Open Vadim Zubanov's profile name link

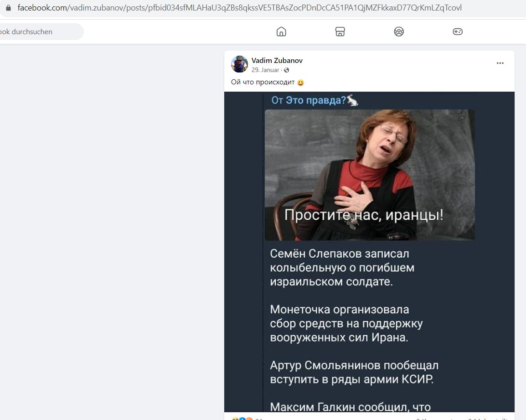tap(277, 61)
